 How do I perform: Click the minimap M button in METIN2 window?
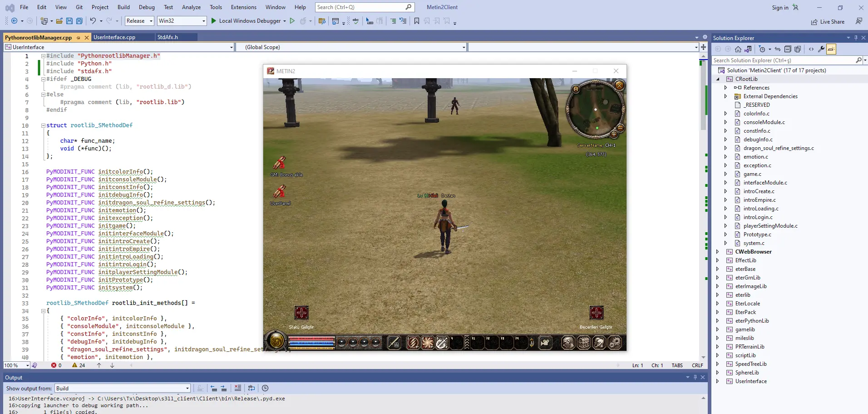click(576, 89)
